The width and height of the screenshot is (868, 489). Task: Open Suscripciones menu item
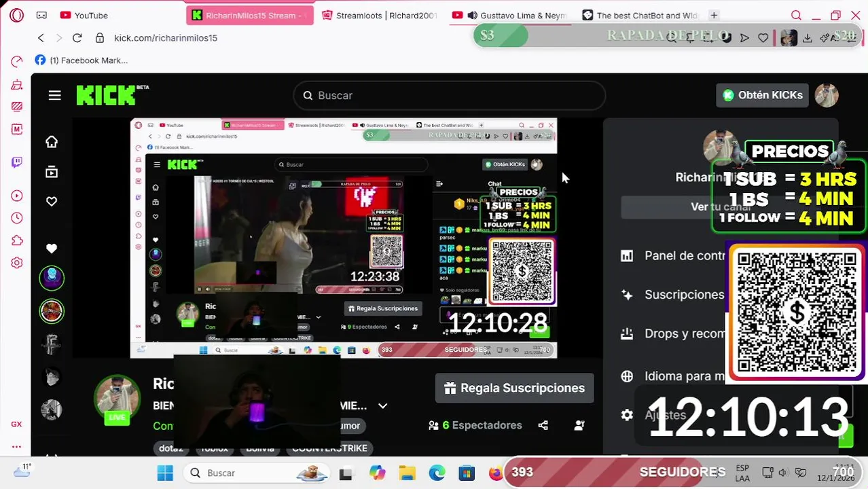coord(674,295)
